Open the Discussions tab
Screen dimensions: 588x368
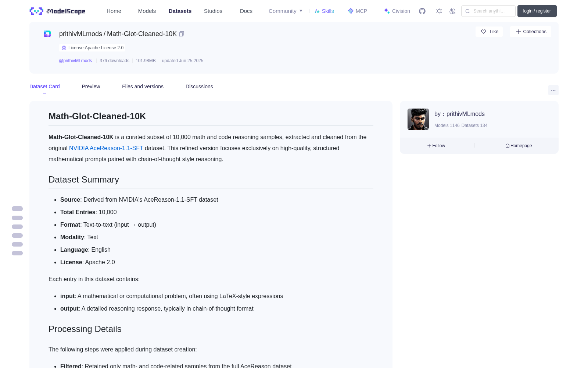[199, 86]
